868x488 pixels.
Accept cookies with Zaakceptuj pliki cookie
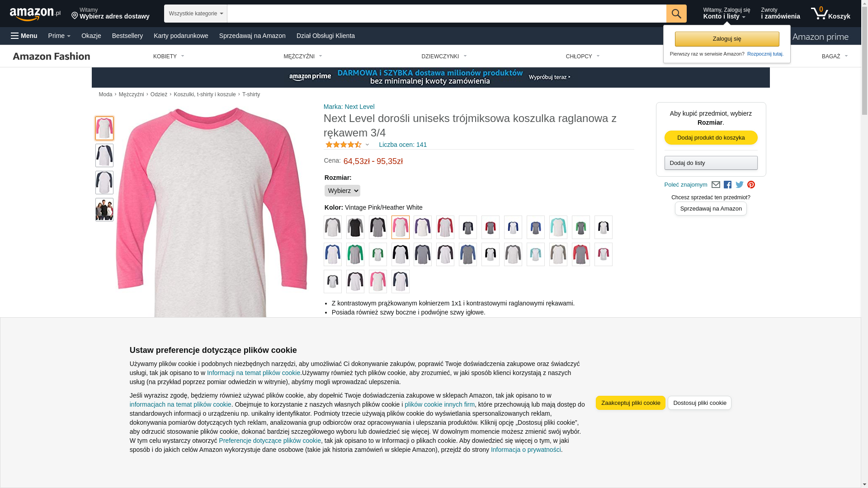point(630,403)
